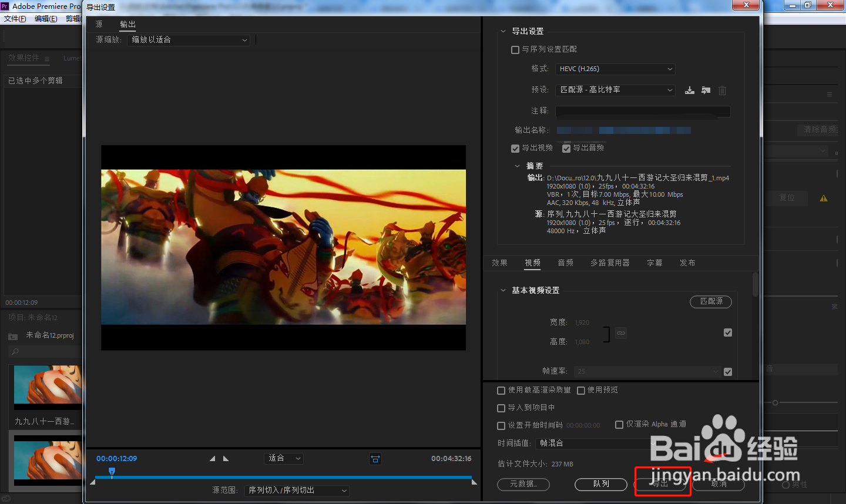This screenshot has height=504, width=846.
Task: Enable 仅渲染 Alpha 通道 checkbox
Action: pos(619,425)
